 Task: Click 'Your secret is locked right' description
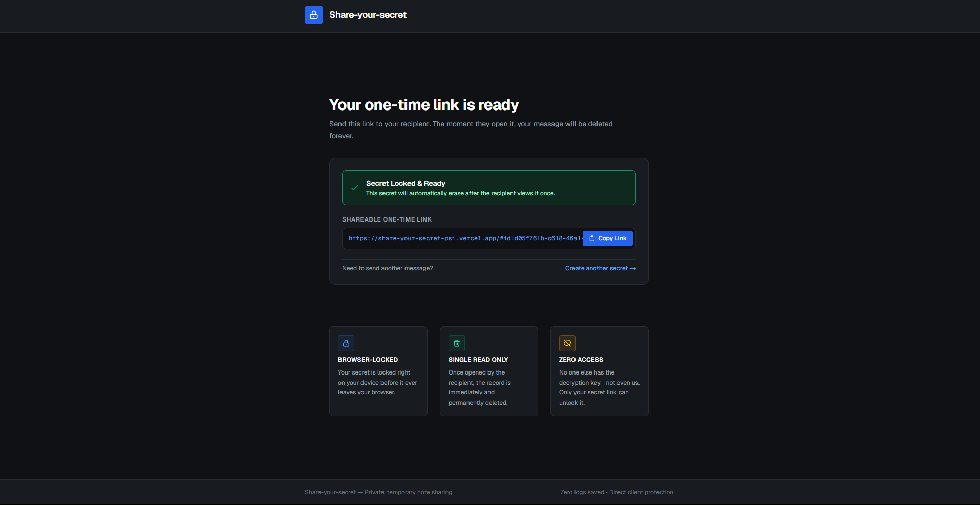[377, 383]
